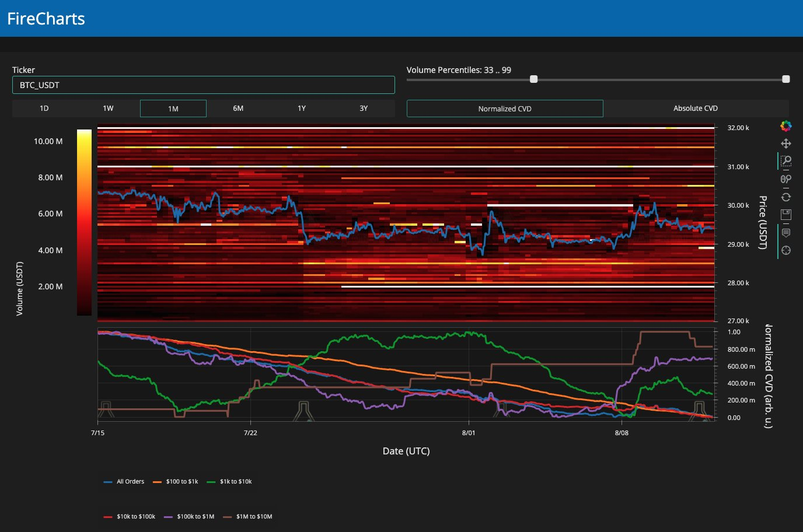Switch to Absolute CVD

pyautogui.click(x=696, y=108)
